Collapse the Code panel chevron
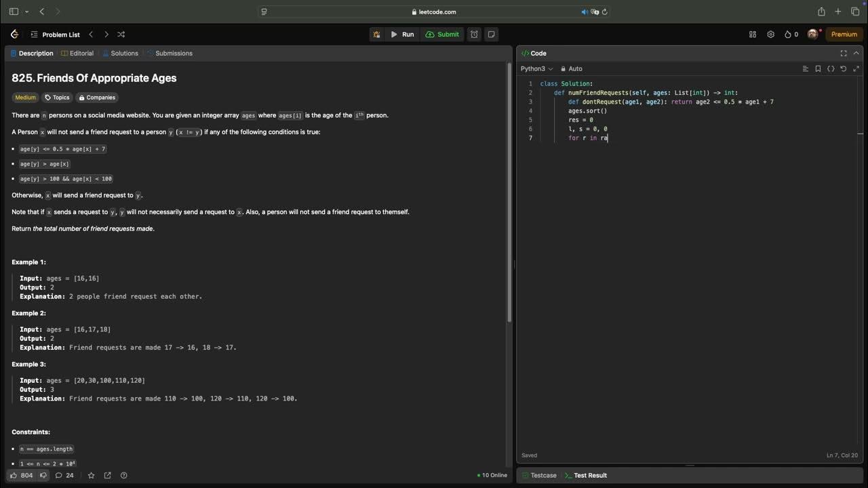Screen dimensions: 868x488 [x=856, y=53]
